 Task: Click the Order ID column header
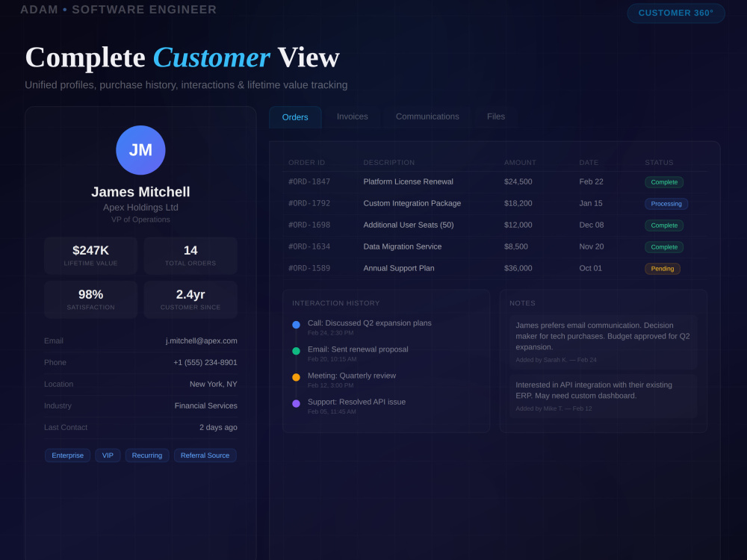coord(306,162)
